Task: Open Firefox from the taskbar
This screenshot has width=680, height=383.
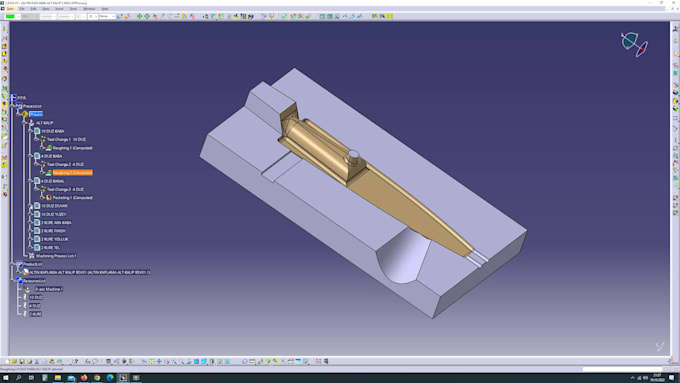Action: tap(84, 378)
